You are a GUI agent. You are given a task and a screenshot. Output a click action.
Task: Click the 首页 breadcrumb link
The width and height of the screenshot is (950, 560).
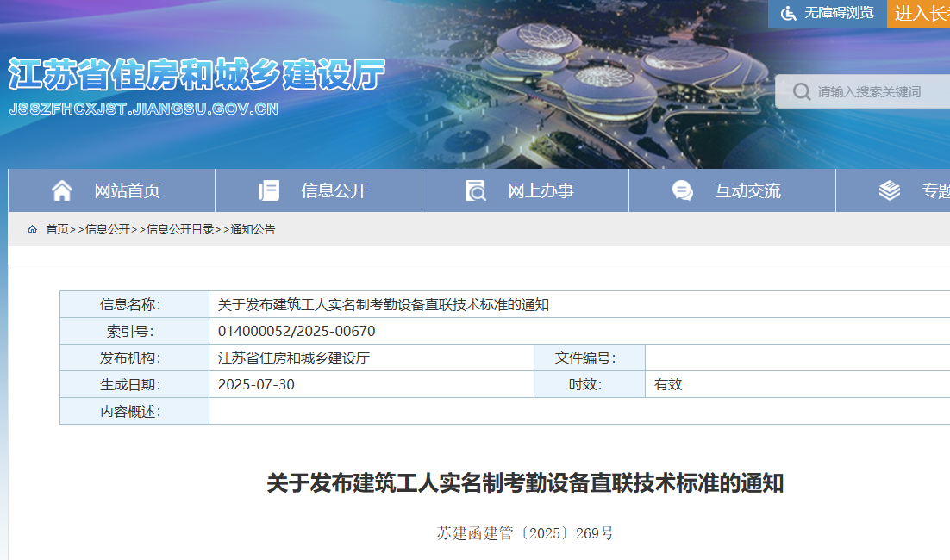[56, 229]
